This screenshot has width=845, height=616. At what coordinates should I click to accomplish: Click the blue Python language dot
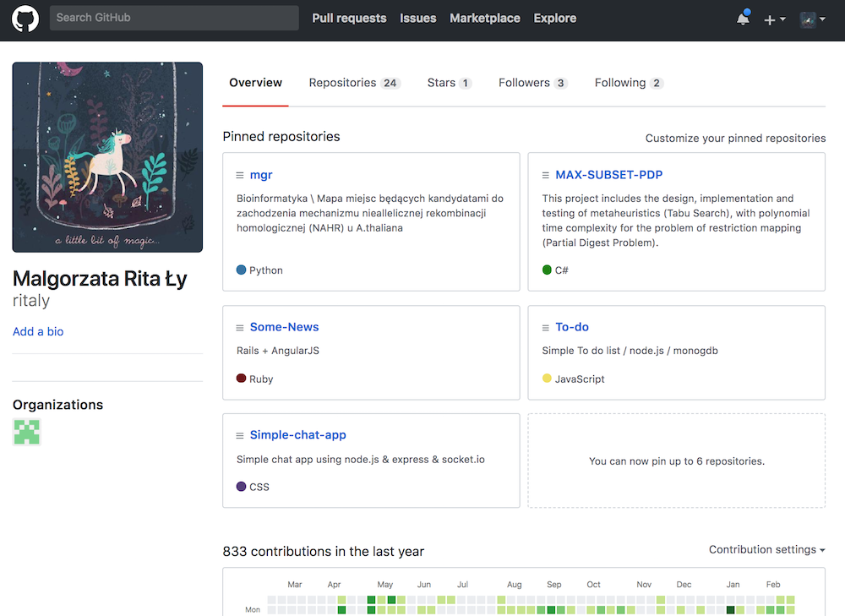pos(242,270)
